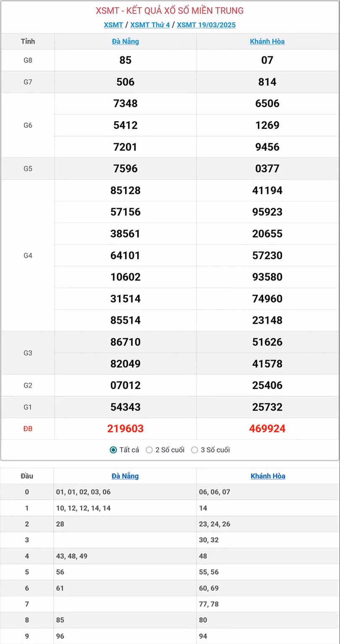Screen dimensions: 340x644
Task: Select the 2 Số cuối radio option
Action: (149, 450)
